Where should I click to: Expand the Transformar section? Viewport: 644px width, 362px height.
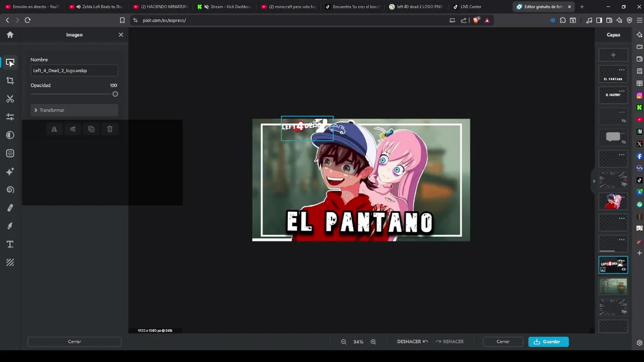point(74,110)
